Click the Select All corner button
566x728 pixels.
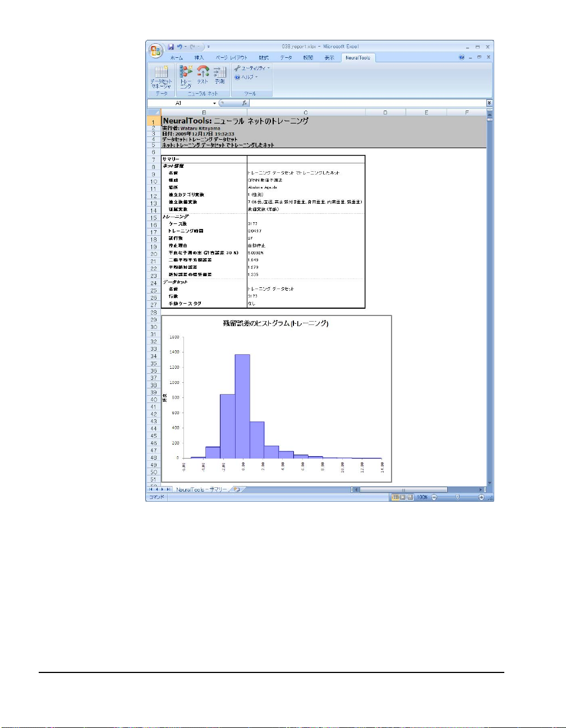tap(154, 113)
